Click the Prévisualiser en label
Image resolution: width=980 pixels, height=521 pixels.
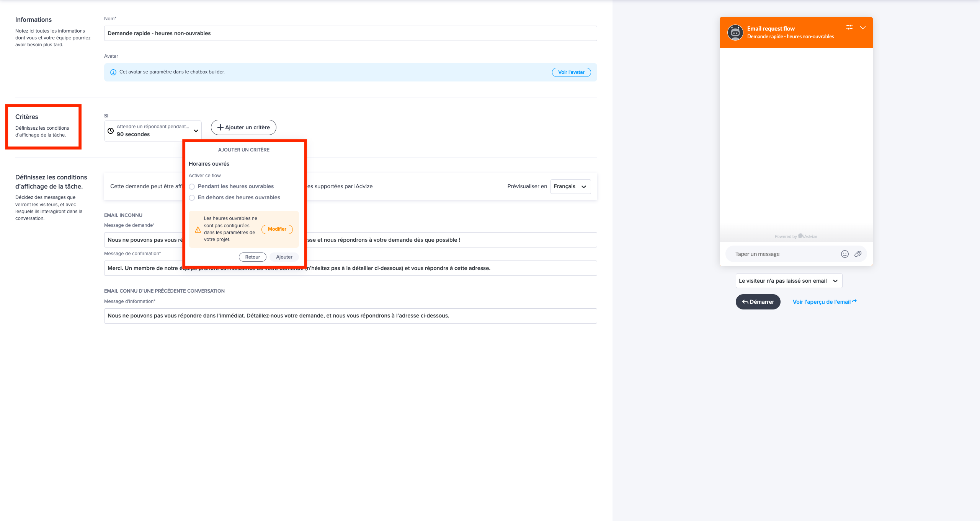[x=527, y=187]
